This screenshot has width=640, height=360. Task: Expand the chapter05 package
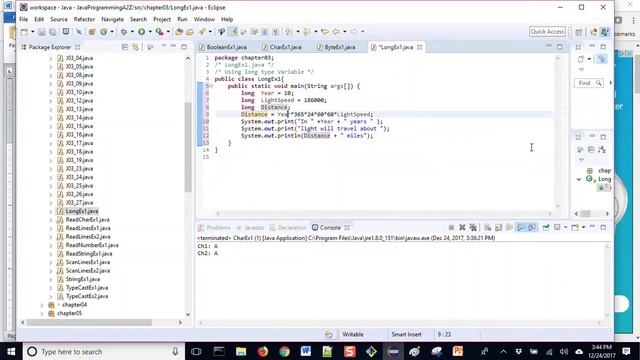pos(42,313)
